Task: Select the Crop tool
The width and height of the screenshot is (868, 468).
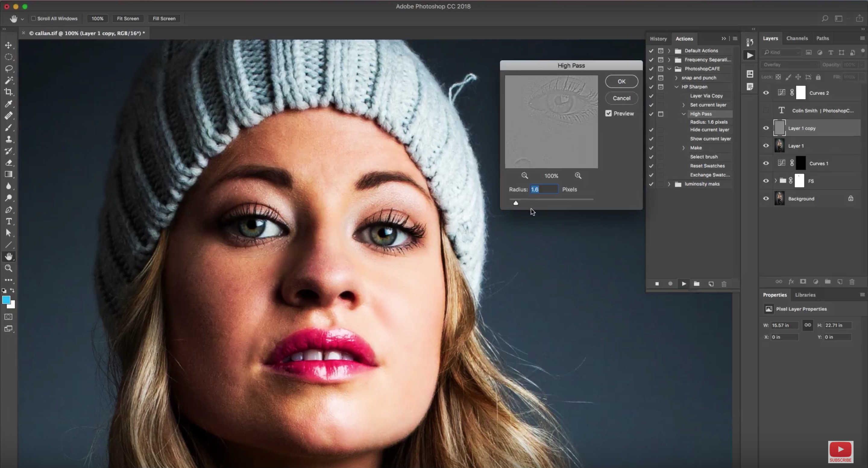Action: 8,92
